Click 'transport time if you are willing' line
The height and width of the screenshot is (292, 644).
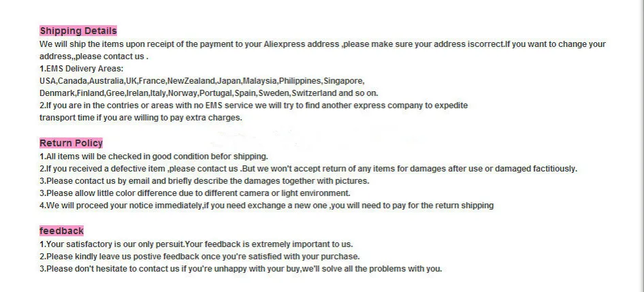pyautogui.click(x=141, y=118)
